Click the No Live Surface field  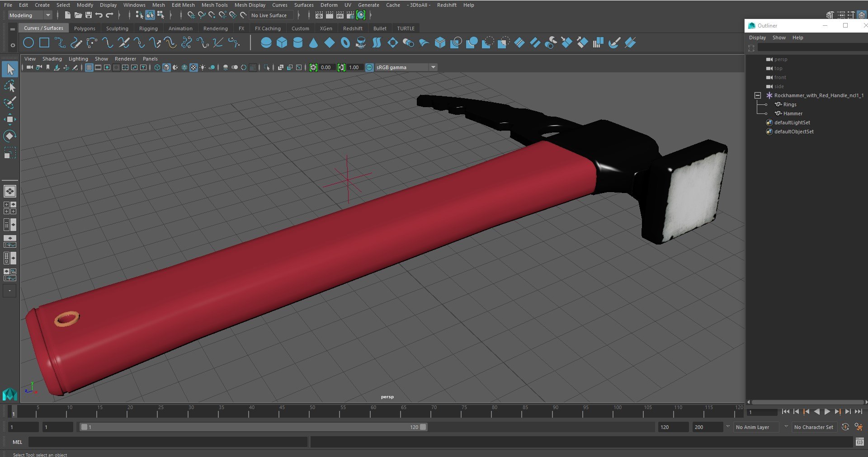coord(272,15)
